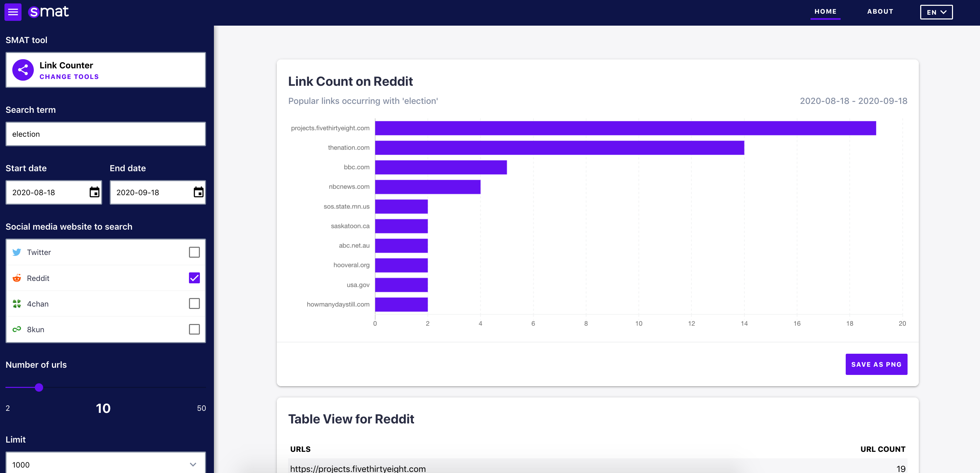Click the End date field 2020-09-18

pyautogui.click(x=158, y=192)
